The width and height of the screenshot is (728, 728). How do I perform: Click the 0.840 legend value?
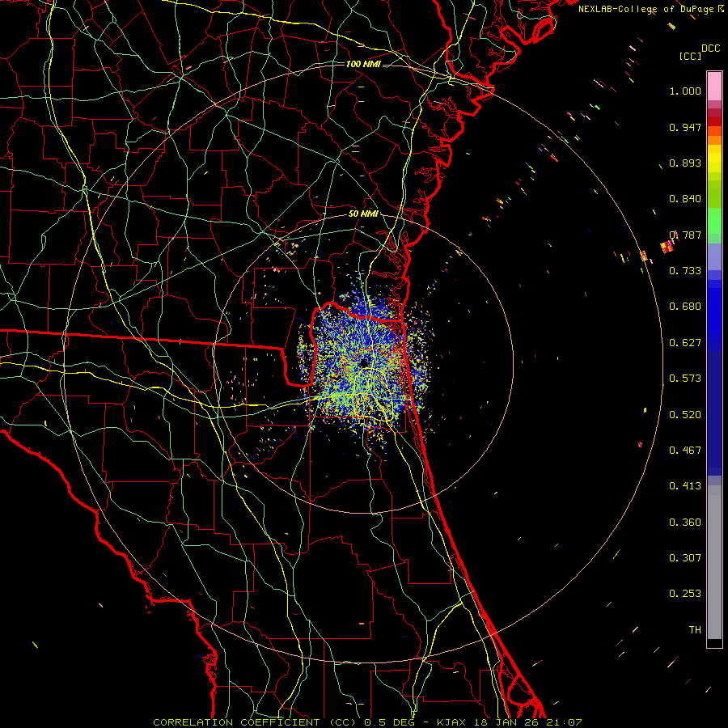click(x=685, y=199)
